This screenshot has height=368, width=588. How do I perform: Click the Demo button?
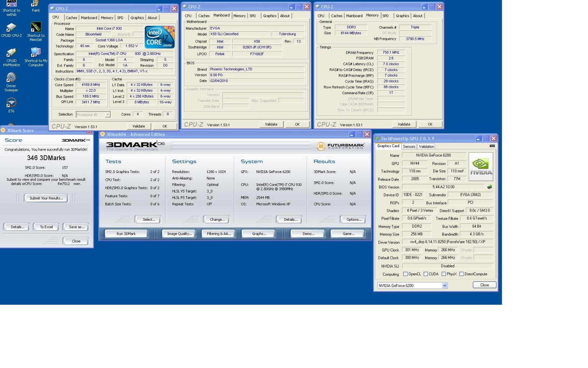tap(308, 234)
